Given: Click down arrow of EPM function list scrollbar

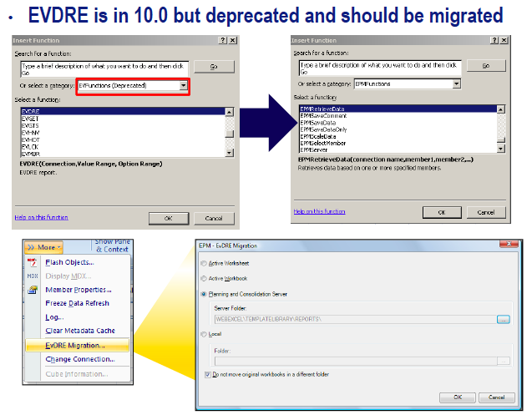Looking at the screenshot, I should coord(501,149).
